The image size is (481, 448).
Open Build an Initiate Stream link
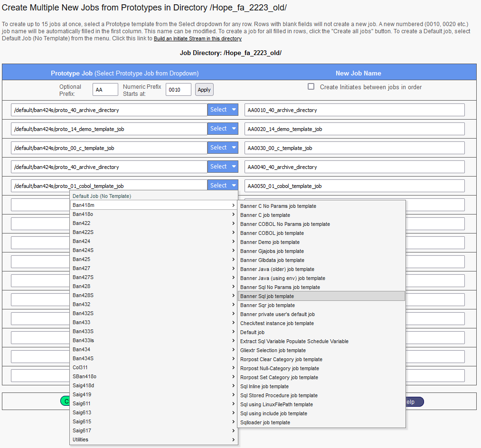pos(198,39)
